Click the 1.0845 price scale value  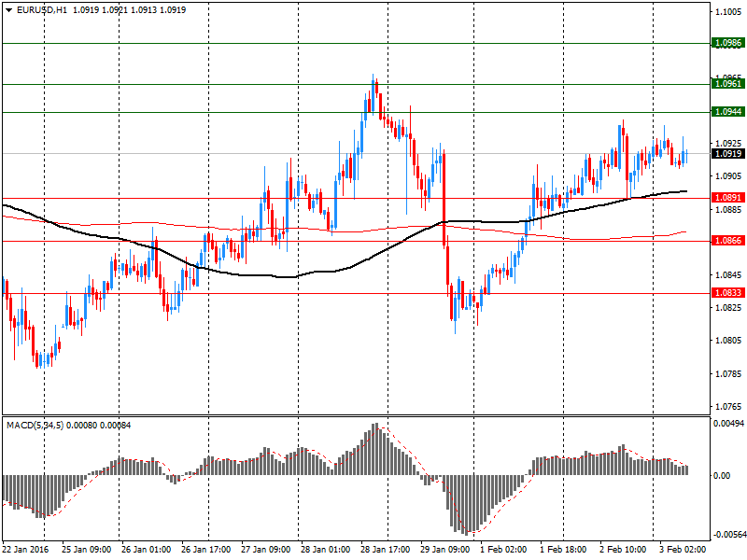click(x=729, y=275)
